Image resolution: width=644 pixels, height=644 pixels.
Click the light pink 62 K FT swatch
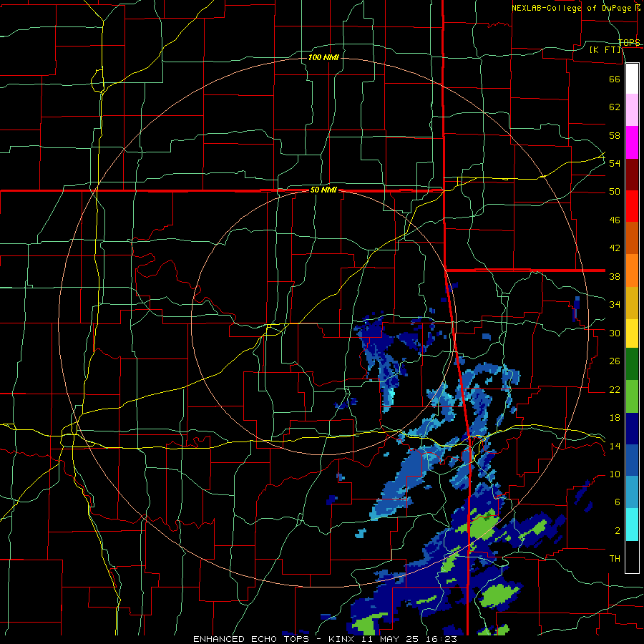click(632, 110)
